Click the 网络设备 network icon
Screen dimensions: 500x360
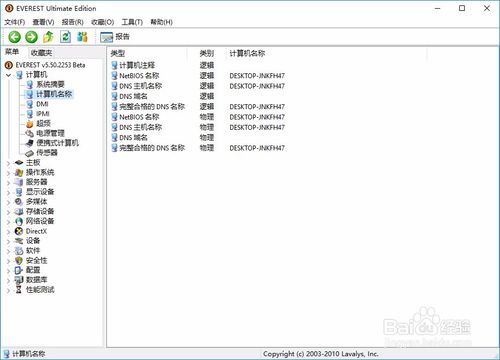click(19, 221)
